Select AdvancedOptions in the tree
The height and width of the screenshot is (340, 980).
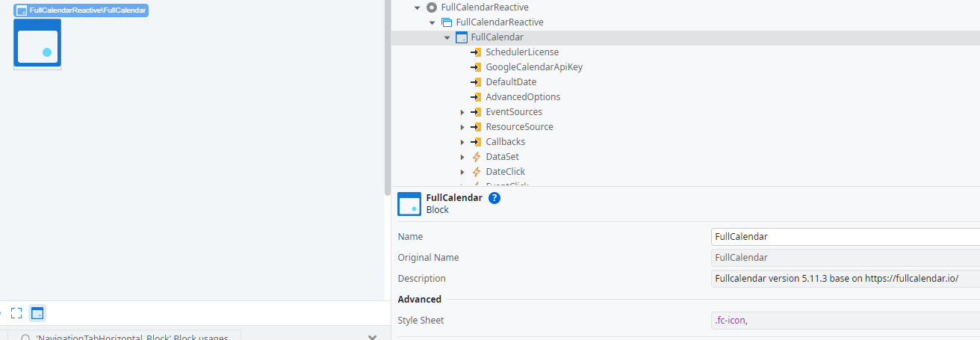[x=522, y=97]
